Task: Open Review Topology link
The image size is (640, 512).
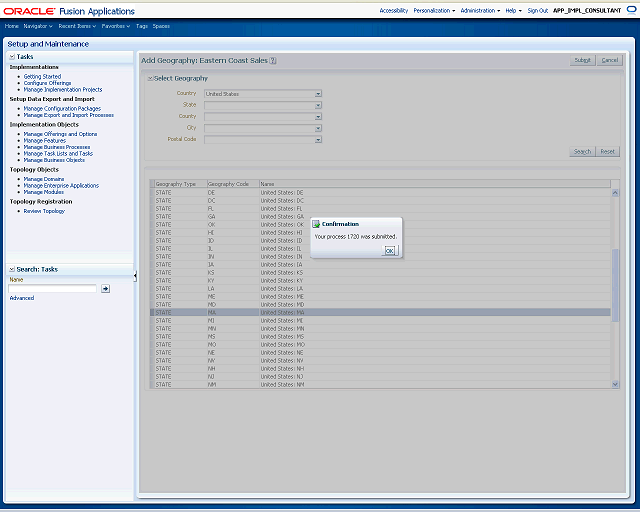Action: click(44, 211)
